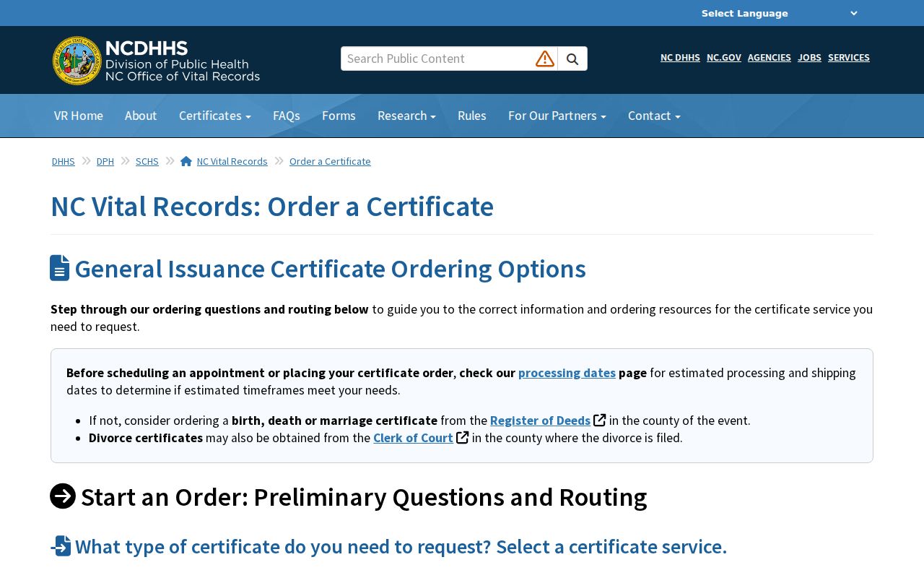Open the Register of Deeds link
Viewport: 924px width, 578px height.
(x=540, y=420)
